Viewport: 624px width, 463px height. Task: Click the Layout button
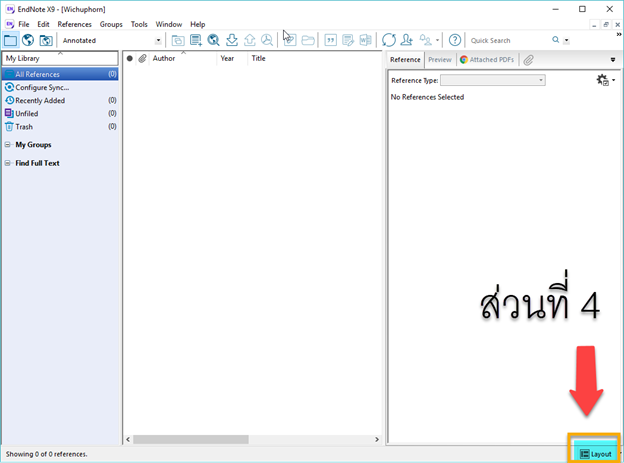click(x=596, y=454)
